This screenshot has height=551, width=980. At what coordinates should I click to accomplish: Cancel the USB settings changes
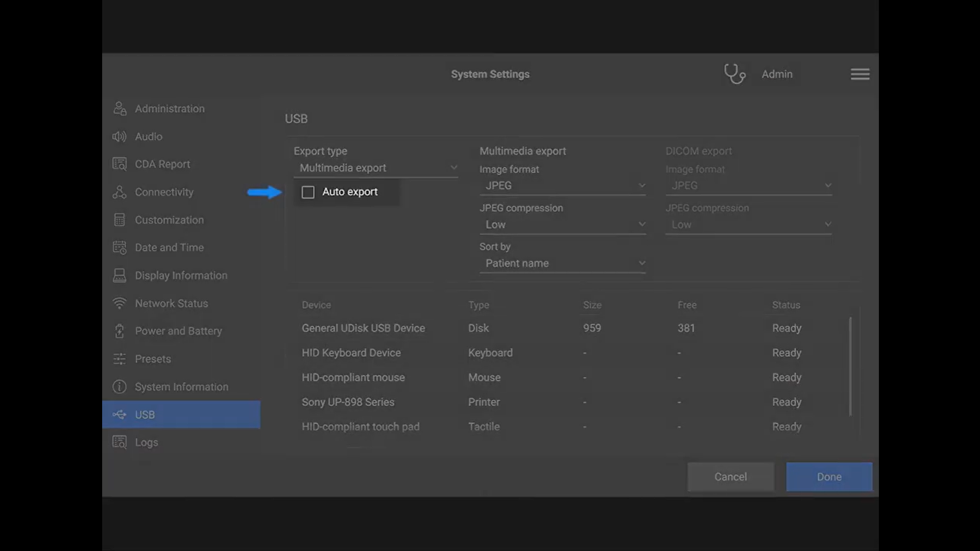(x=730, y=476)
